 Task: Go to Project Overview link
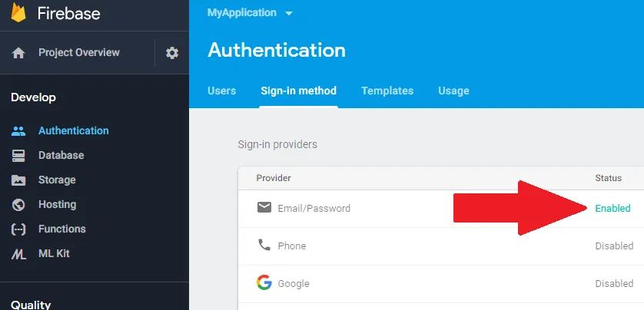78,53
